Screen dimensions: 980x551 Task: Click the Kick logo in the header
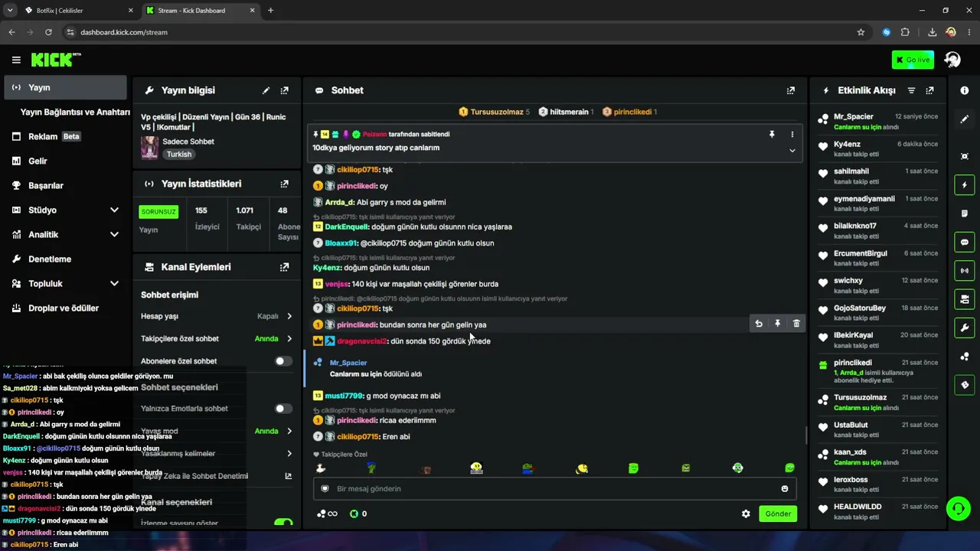[56, 60]
